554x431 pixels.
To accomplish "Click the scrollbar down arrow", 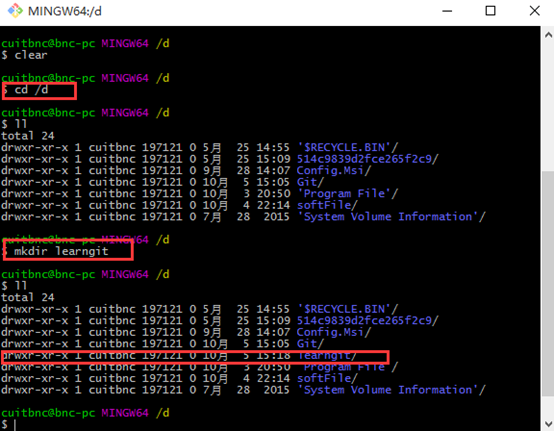I will coord(548,424).
